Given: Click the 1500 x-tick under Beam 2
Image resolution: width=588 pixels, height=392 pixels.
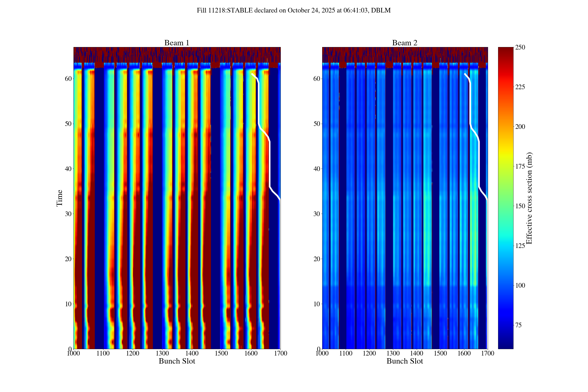Looking at the screenshot, I should 440,354.
